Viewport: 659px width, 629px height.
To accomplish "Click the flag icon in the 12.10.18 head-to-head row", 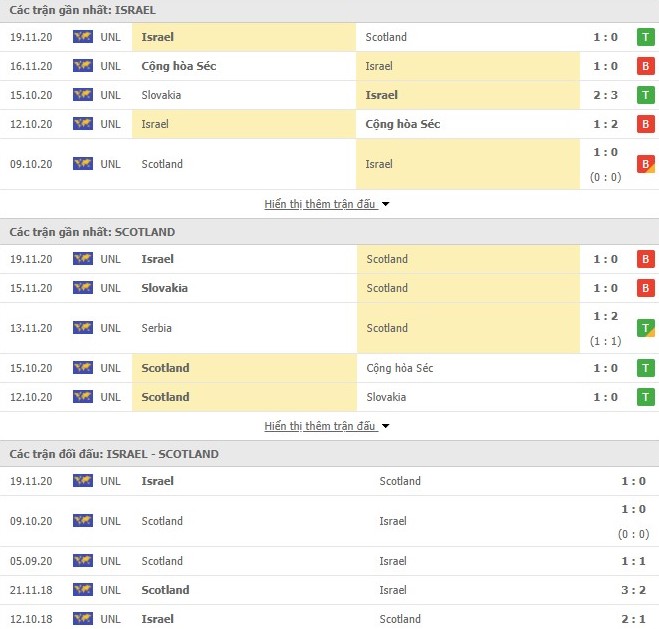I will pyautogui.click(x=83, y=619).
